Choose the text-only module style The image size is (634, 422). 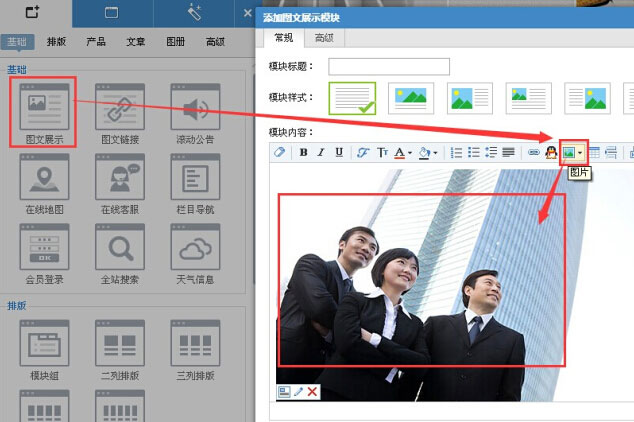[x=352, y=98]
